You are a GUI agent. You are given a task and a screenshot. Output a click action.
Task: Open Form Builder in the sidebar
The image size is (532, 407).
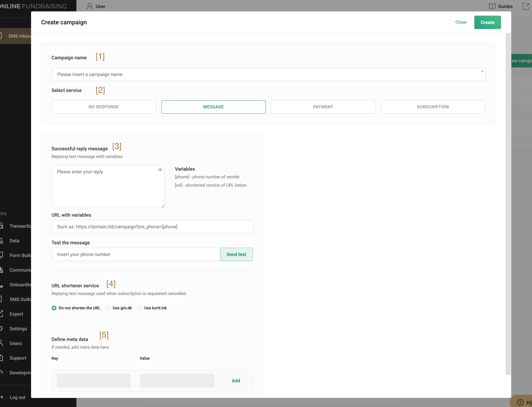click(x=16, y=255)
